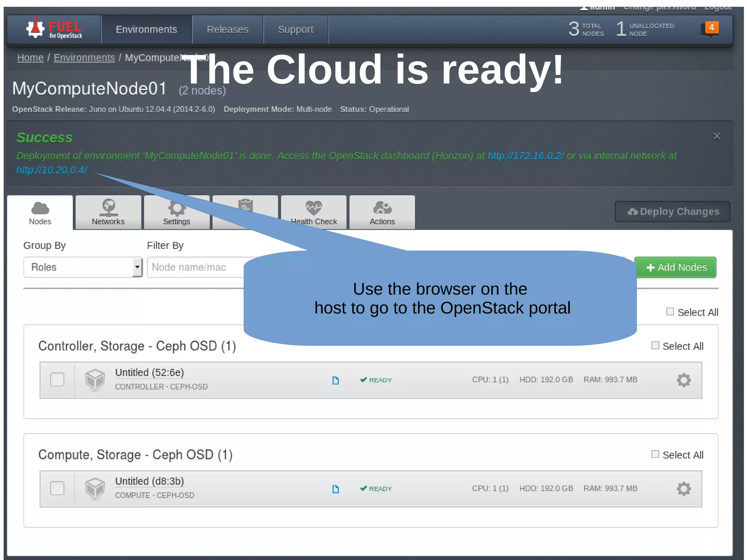The width and height of the screenshot is (747, 560).
Task: Click the 3 Total Nodes counter
Action: click(x=586, y=29)
